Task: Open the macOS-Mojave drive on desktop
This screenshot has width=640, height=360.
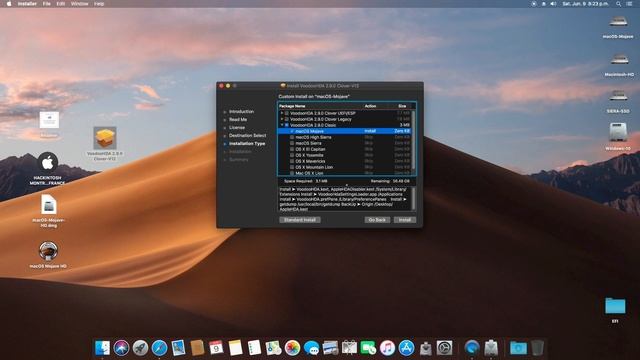Action: pyautogui.click(x=618, y=21)
